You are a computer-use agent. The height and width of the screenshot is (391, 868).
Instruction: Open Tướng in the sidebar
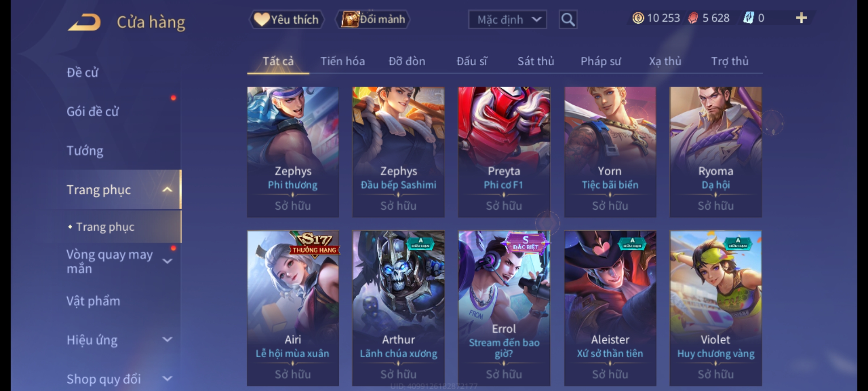click(85, 151)
